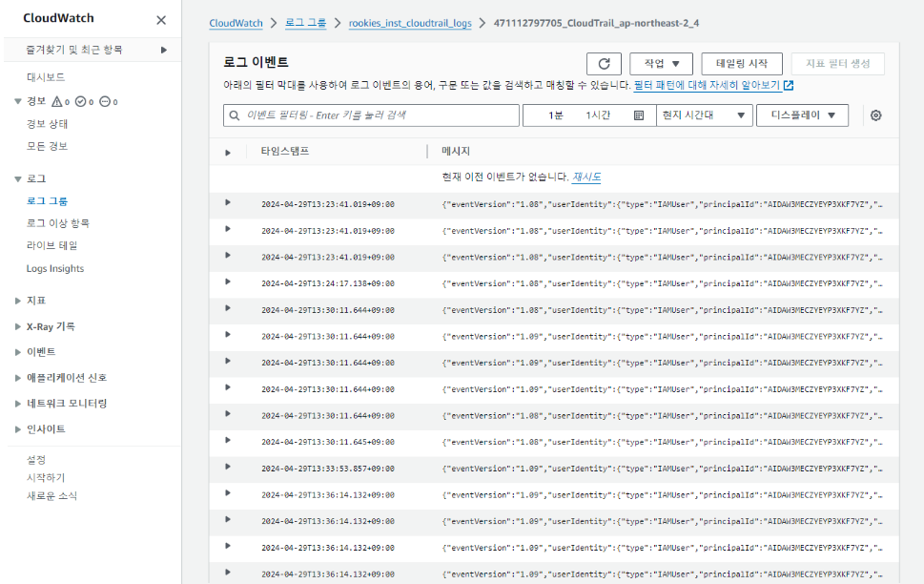Viewport: 924px width, 584px height.
Task: Select timestamp 2024-04-29T13:30:11.645+09:00
Action: click(328, 442)
